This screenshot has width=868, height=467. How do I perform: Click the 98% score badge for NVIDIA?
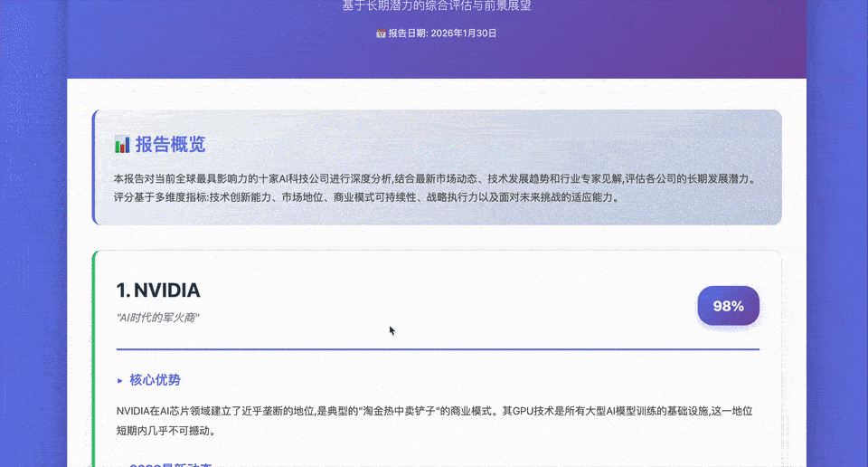728,306
